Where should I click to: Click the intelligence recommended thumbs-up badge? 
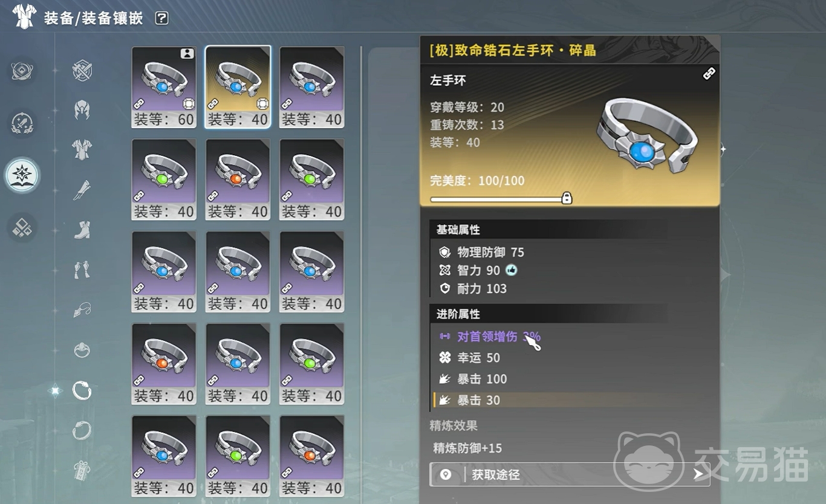pyautogui.click(x=511, y=270)
